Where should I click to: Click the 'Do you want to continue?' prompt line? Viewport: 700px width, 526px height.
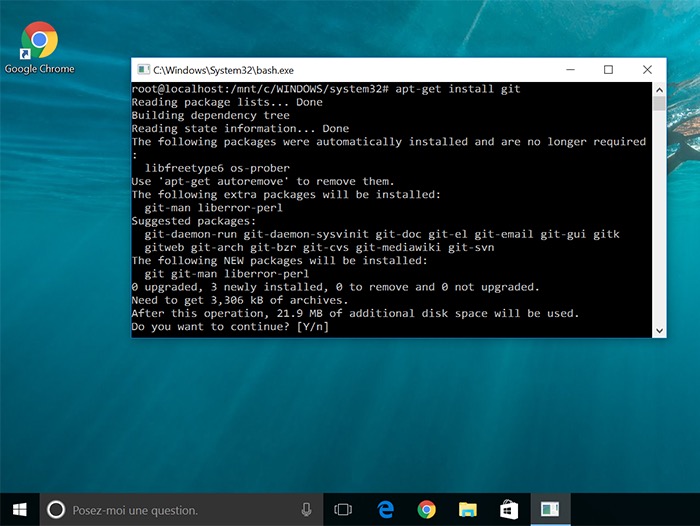pyautogui.click(x=230, y=327)
